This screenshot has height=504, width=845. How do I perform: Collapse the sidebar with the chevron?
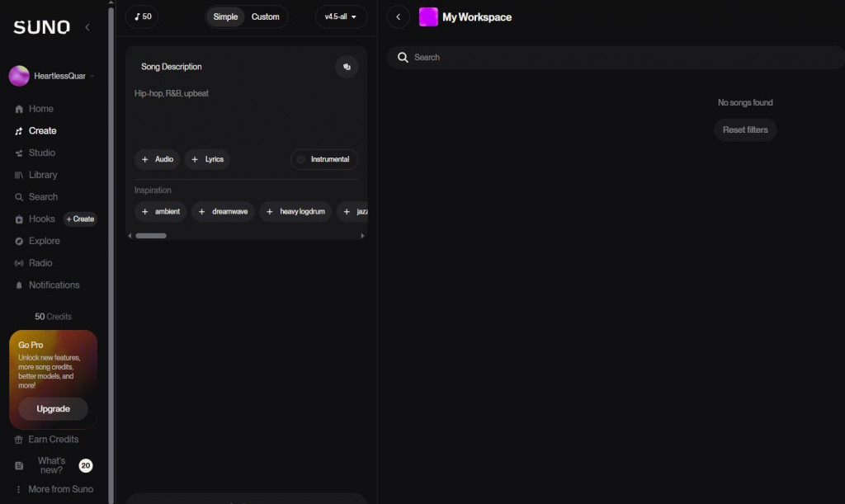(x=87, y=27)
